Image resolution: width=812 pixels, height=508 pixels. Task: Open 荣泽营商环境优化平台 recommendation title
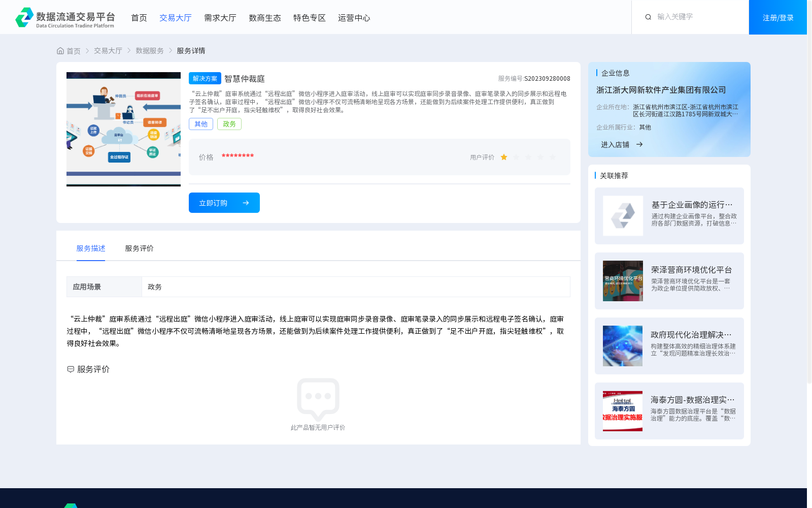[x=692, y=270]
